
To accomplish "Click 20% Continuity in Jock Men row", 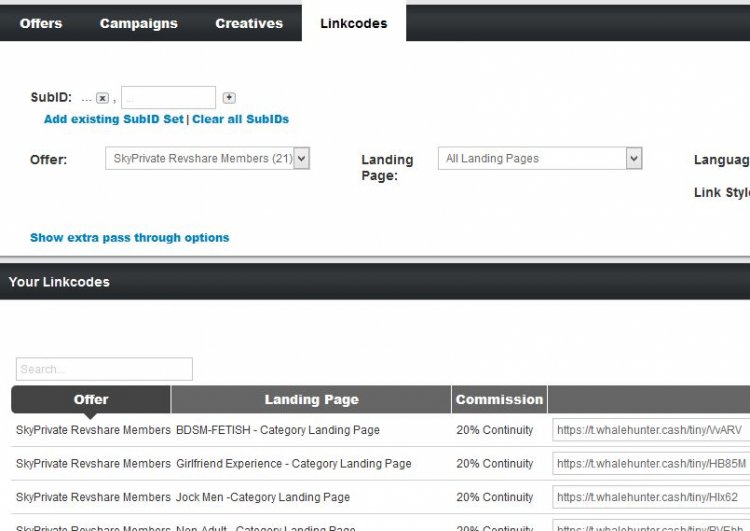I will pos(495,497).
